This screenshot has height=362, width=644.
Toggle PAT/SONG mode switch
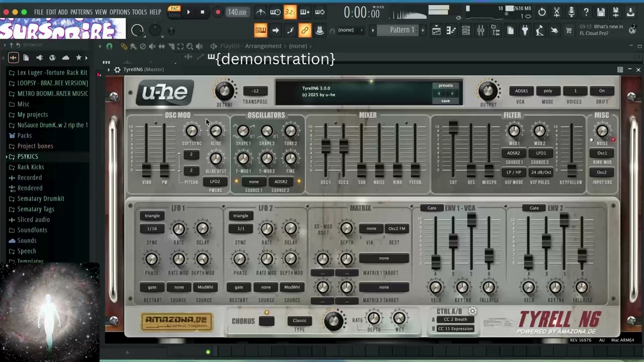[174, 12]
